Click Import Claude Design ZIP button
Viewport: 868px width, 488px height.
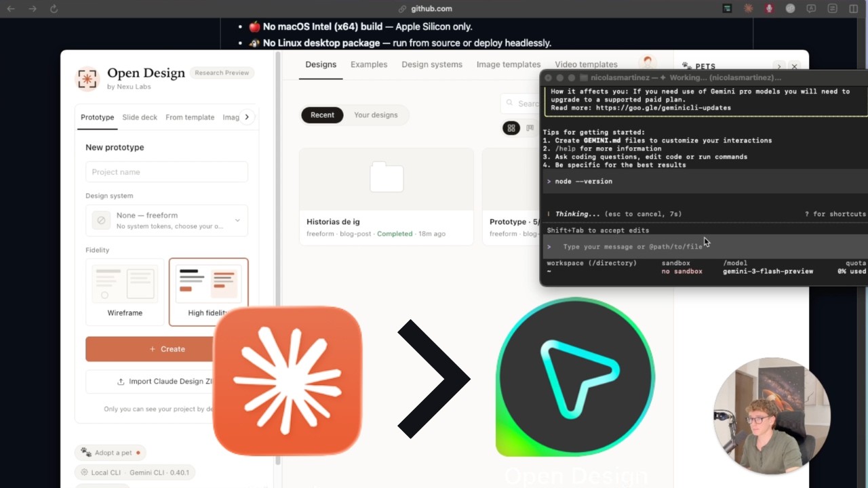tap(167, 382)
